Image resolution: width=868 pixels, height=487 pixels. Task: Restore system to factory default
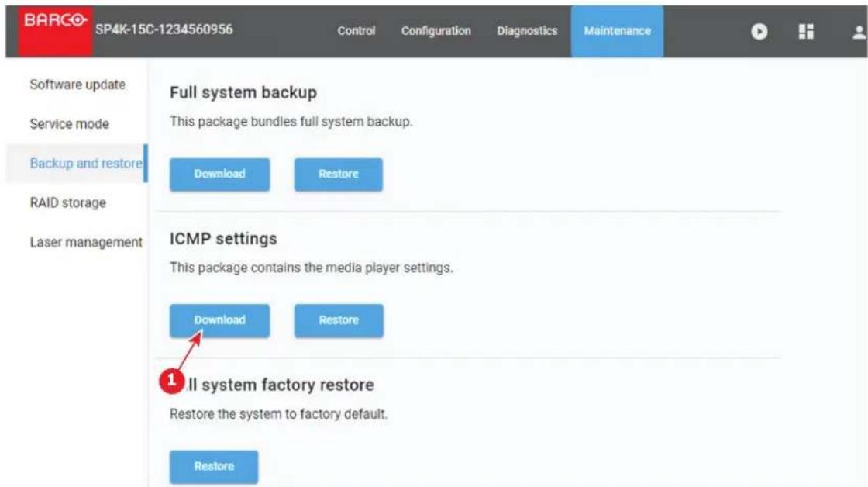click(x=214, y=467)
